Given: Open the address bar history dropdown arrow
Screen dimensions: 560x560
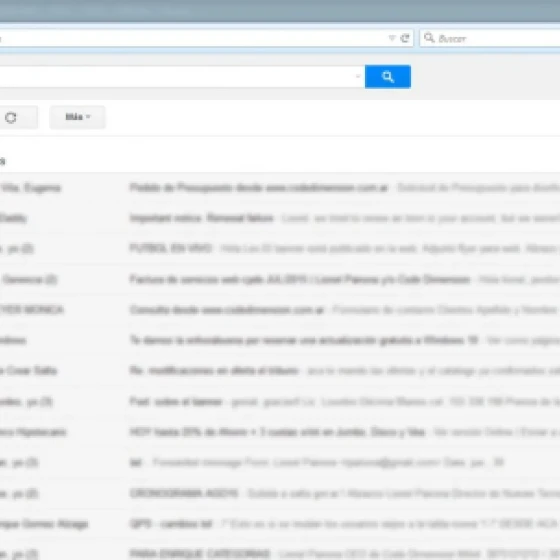Looking at the screenshot, I should point(392,38).
